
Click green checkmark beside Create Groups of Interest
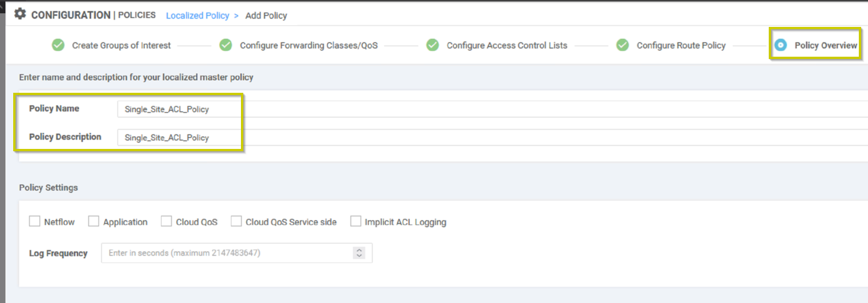coord(58,45)
